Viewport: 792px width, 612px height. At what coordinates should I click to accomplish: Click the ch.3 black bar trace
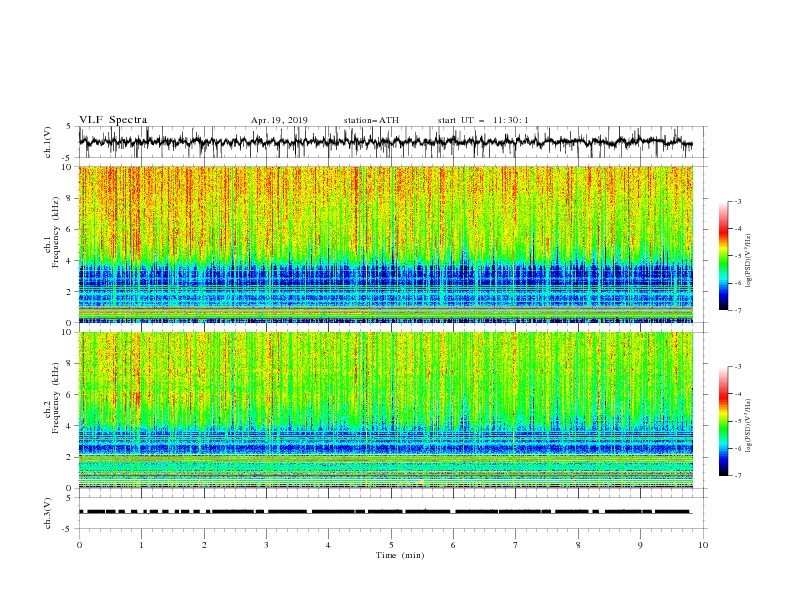click(385, 512)
